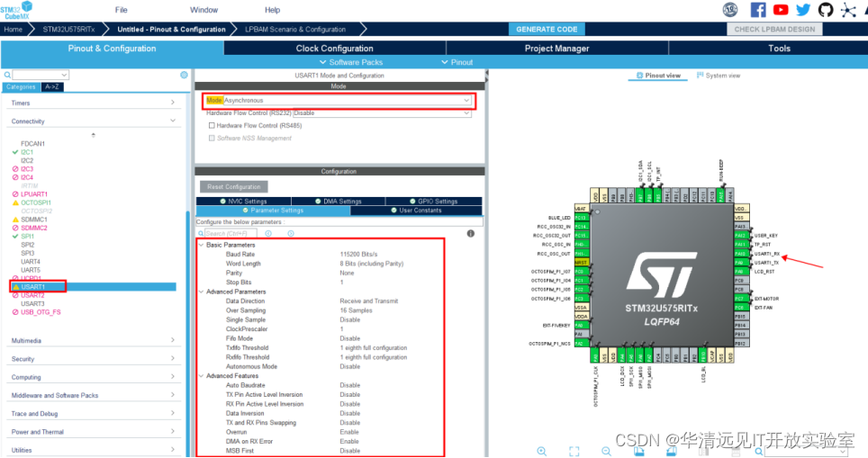Toggle Software NSS Management checkbox

click(x=212, y=139)
